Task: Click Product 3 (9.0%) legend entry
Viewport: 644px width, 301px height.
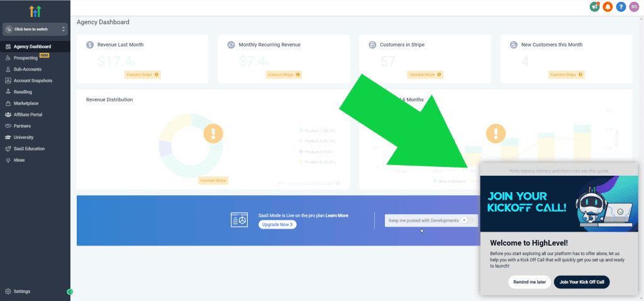Action: (318, 152)
